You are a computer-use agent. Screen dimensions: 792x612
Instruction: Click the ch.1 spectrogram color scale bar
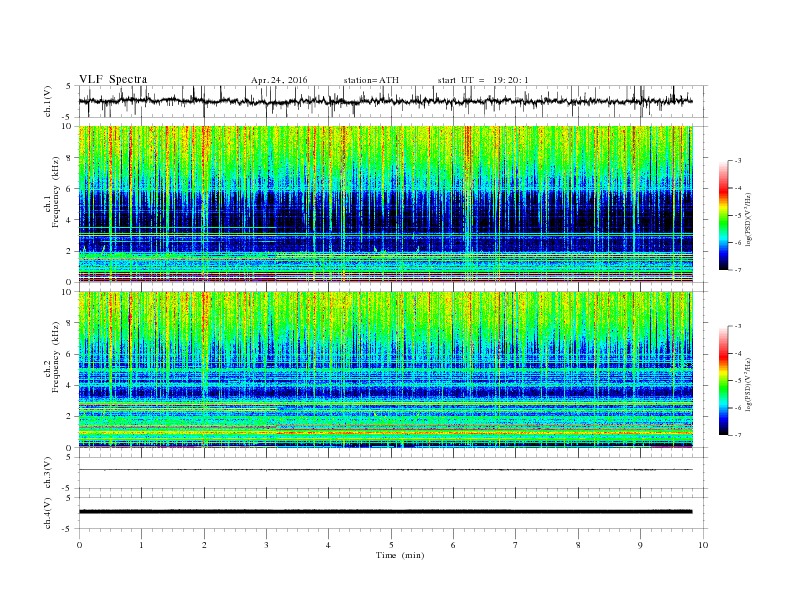(723, 215)
